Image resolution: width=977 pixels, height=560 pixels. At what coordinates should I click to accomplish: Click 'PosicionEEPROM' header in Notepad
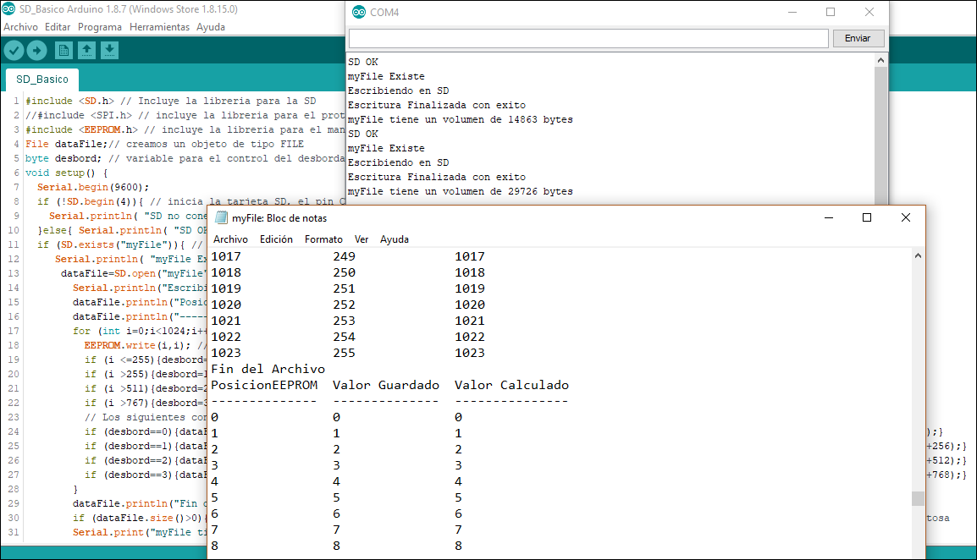click(x=264, y=385)
